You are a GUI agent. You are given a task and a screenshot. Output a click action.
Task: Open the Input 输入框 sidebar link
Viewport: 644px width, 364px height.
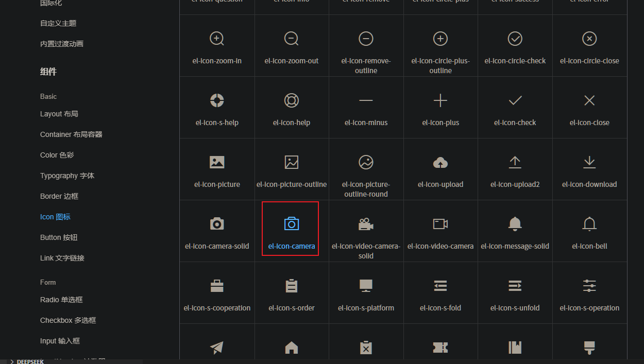click(60, 341)
